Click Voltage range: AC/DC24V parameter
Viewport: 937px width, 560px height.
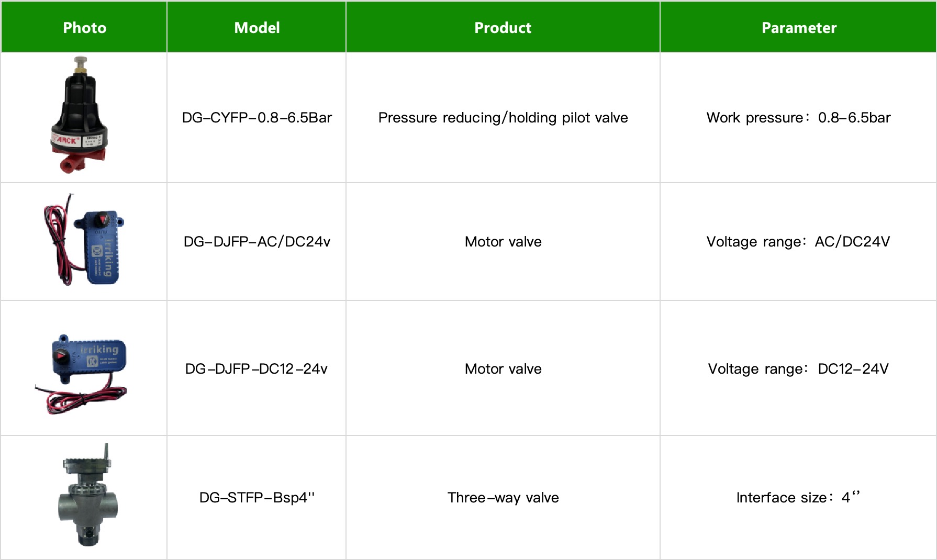(798, 241)
